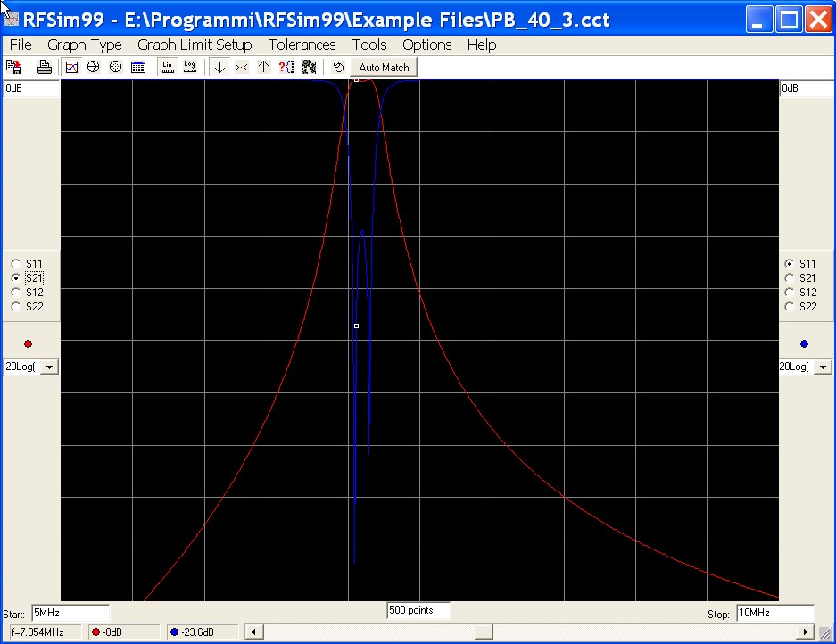The width and height of the screenshot is (836, 644).
Task: Minimize the RFSim99 window
Action: point(758,20)
